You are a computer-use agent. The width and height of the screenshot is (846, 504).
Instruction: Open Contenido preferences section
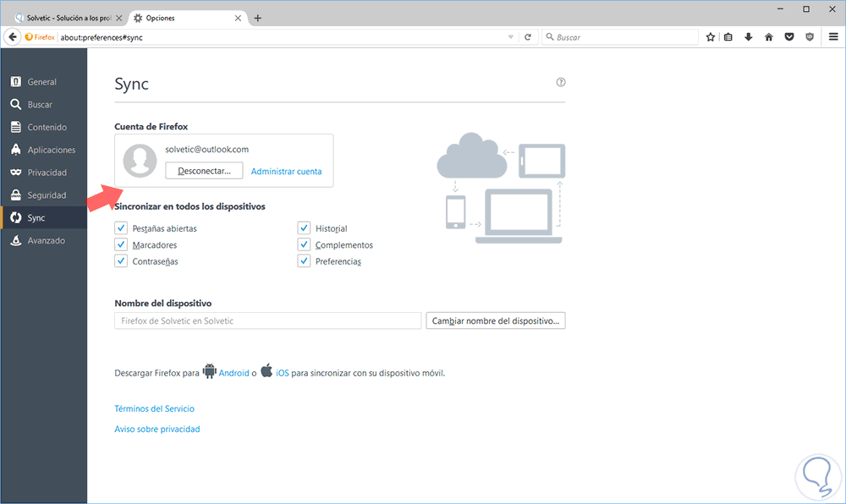44,127
